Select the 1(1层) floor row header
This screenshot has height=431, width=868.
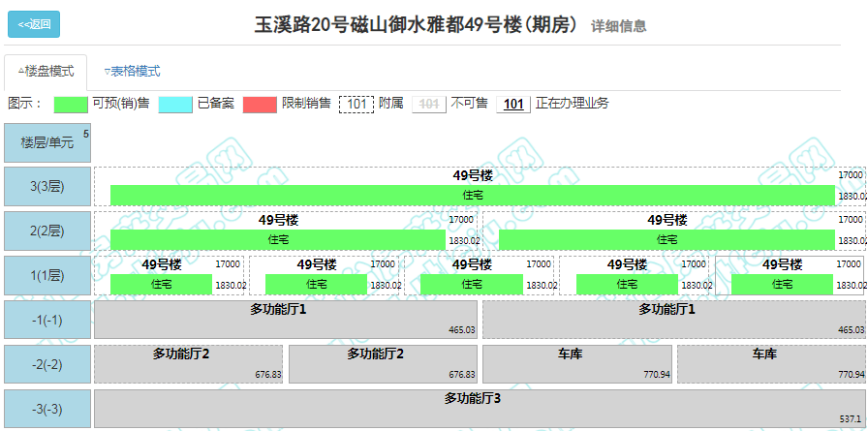(47, 276)
